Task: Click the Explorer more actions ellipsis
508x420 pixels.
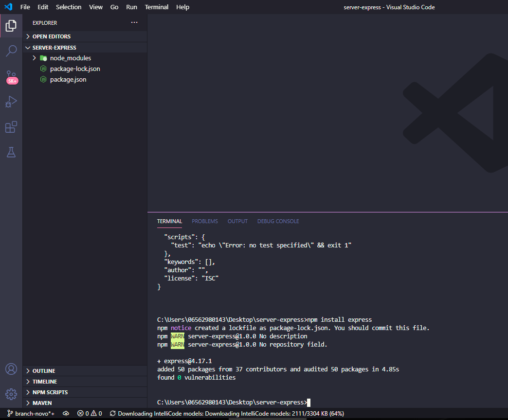Action: [x=134, y=23]
